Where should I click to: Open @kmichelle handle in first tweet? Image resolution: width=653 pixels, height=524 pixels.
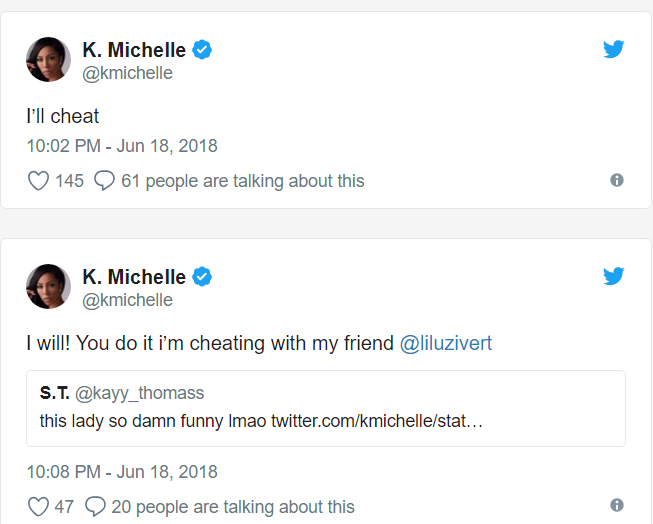127,73
